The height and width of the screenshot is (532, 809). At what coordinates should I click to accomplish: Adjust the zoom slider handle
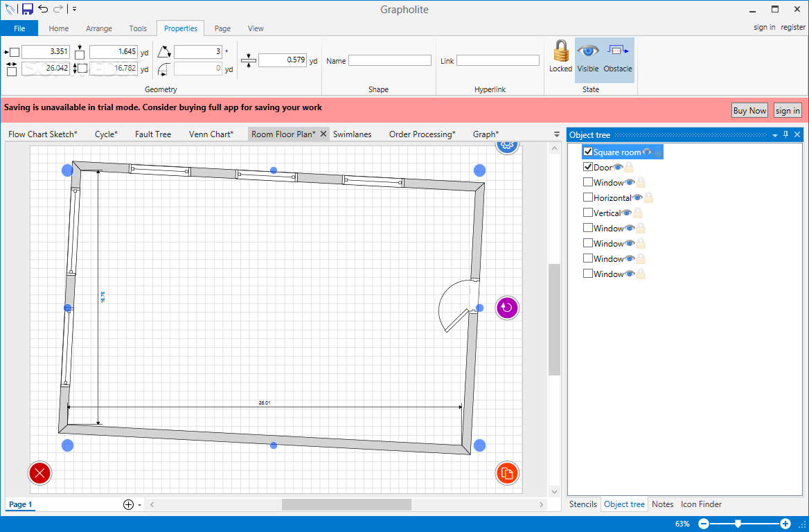click(x=738, y=524)
